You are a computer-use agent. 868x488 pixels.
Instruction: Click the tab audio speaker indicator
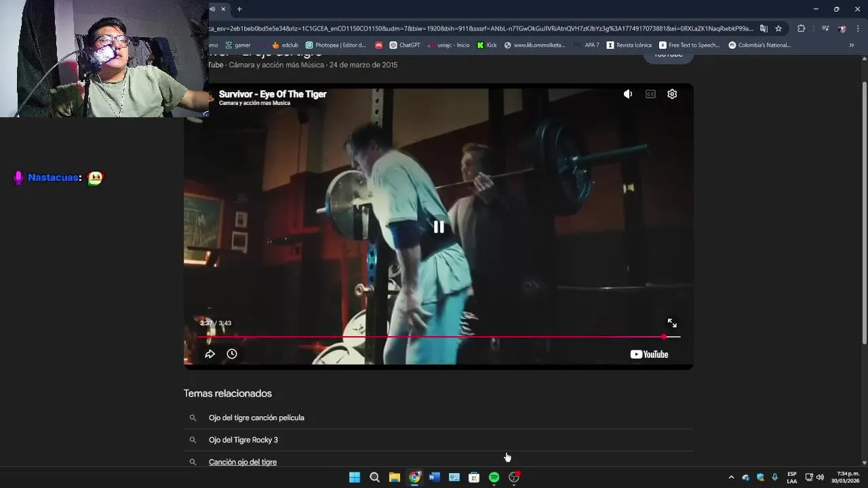click(212, 9)
